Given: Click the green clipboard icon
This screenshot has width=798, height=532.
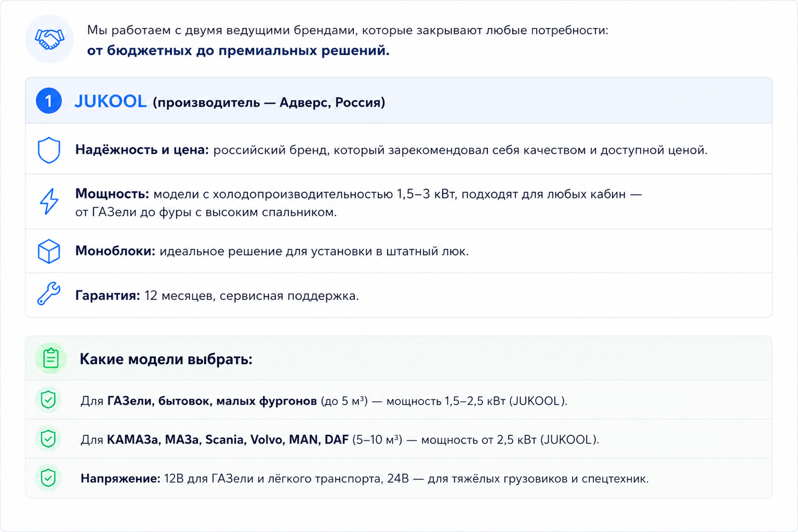Looking at the screenshot, I should [51, 358].
